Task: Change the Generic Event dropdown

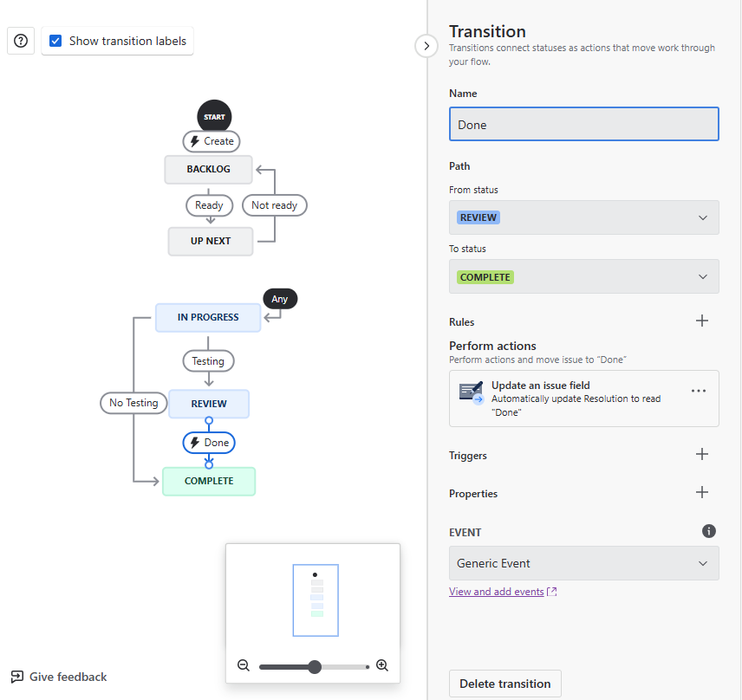Action: click(583, 563)
